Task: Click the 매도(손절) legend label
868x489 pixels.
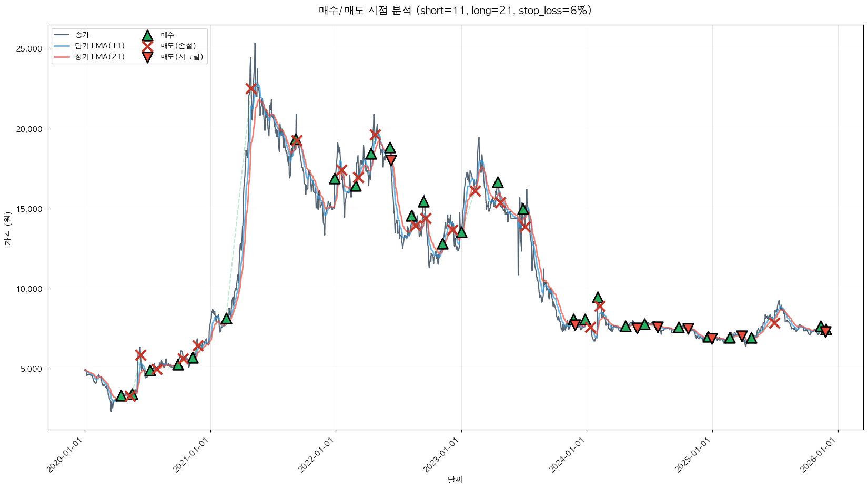Action: 178,46
